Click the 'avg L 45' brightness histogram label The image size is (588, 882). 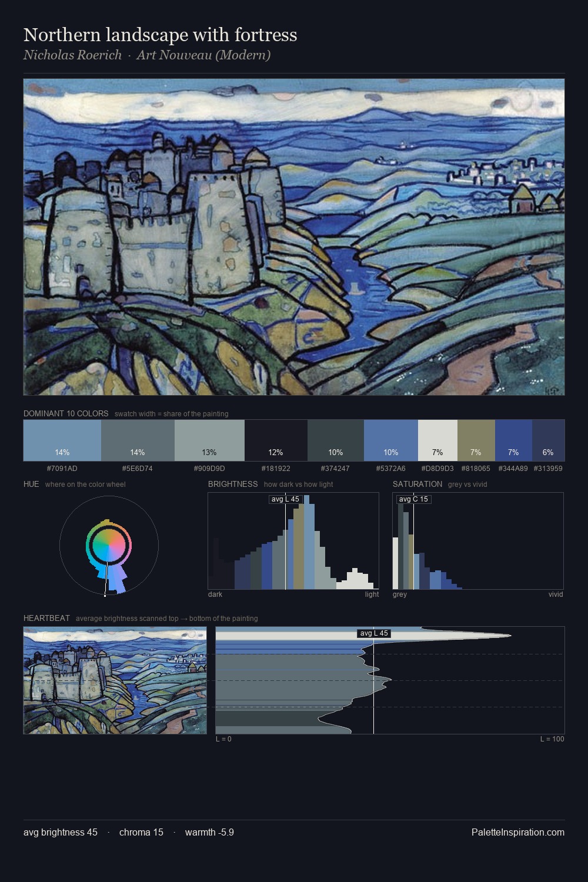point(285,499)
